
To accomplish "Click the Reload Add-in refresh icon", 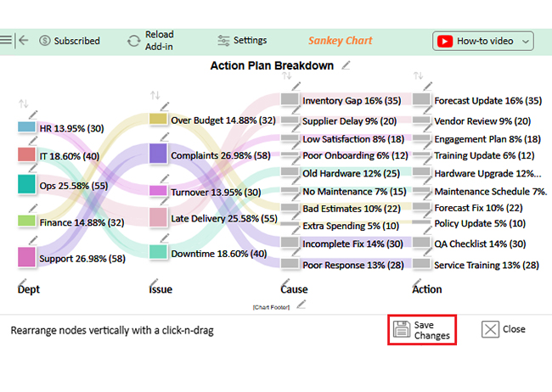I will click(x=134, y=41).
